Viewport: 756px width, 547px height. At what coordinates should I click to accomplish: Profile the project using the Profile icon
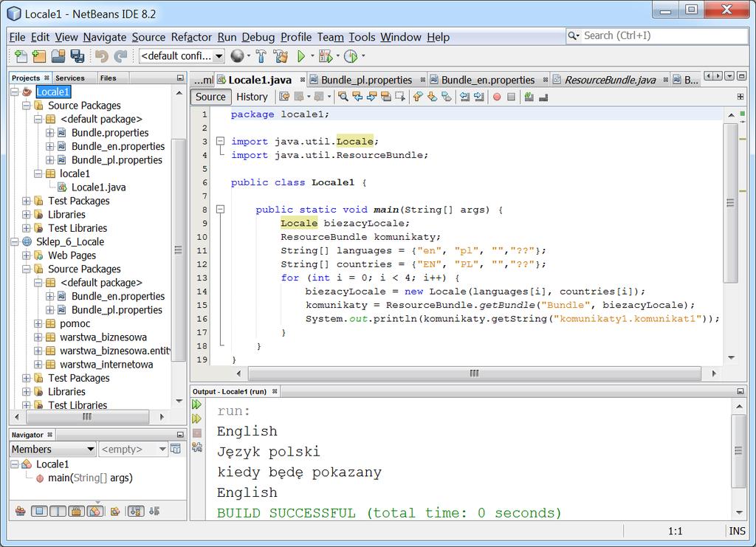coord(351,56)
